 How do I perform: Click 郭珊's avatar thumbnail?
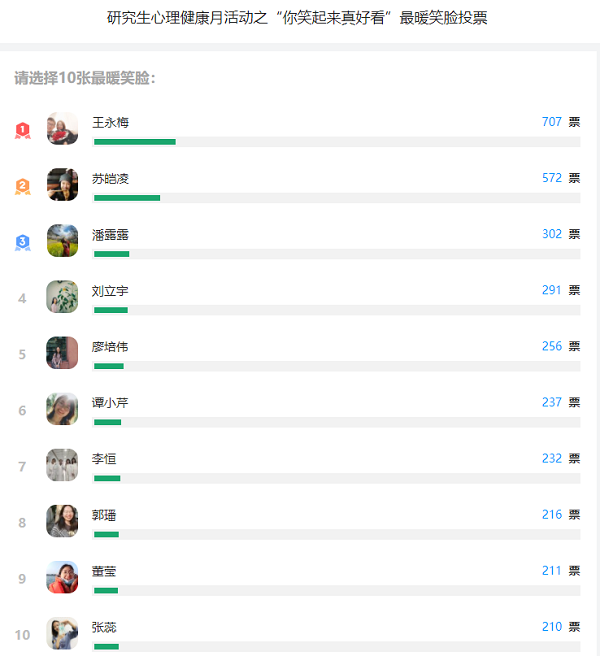point(62,521)
